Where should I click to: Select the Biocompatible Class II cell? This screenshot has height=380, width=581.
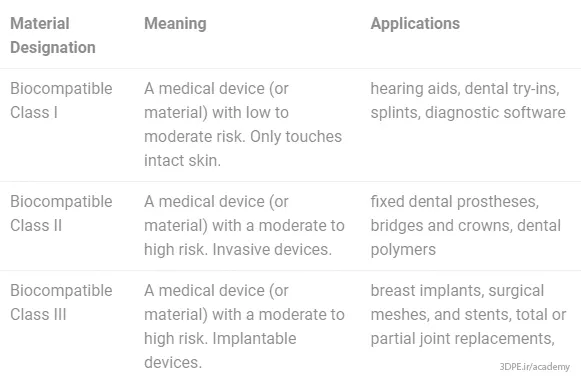coord(61,213)
